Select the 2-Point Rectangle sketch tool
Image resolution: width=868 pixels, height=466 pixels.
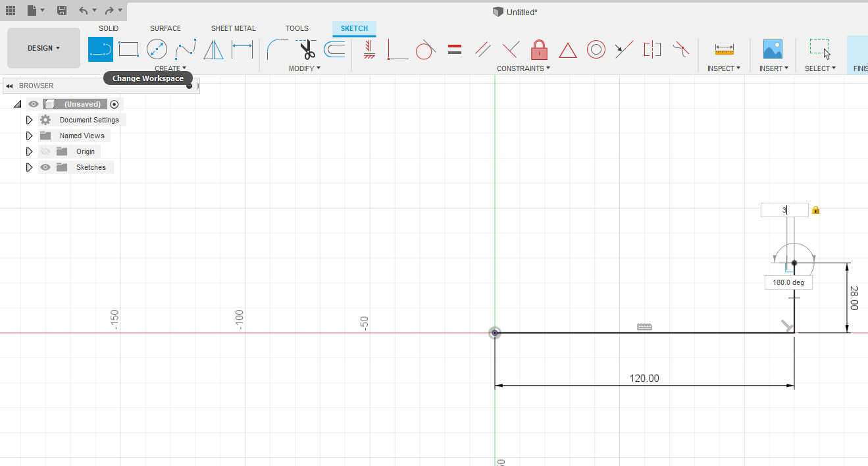tap(128, 49)
